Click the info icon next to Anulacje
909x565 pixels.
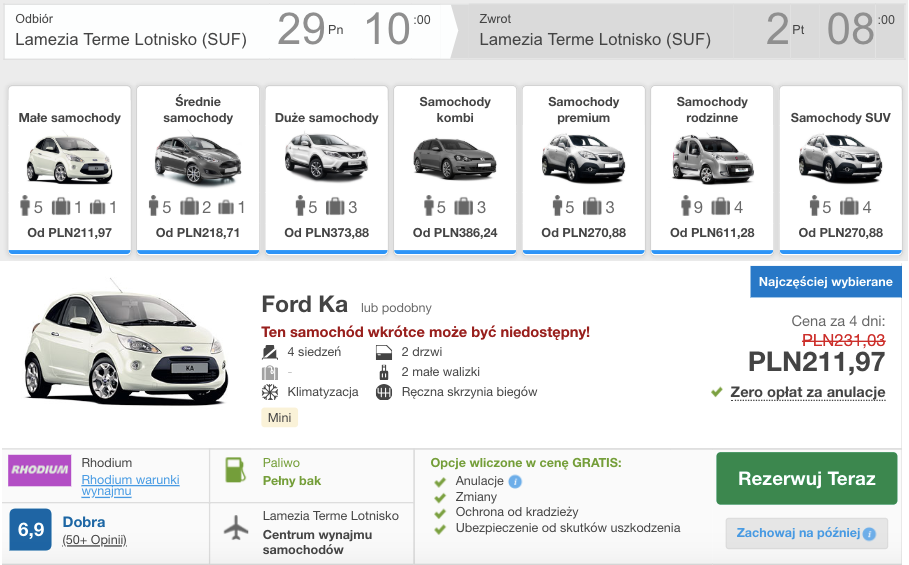[x=515, y=482]
